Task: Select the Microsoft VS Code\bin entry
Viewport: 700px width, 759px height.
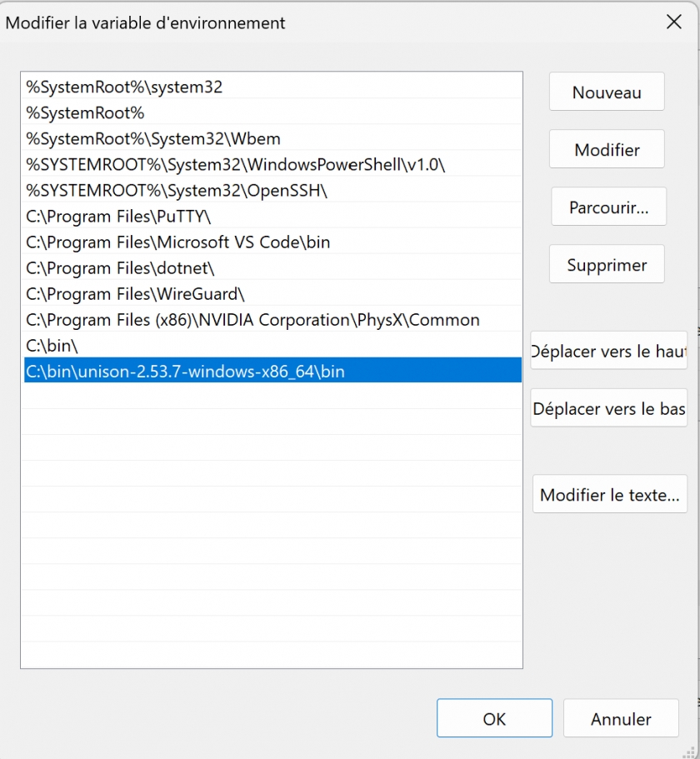Action: click(x=272, y=242)
